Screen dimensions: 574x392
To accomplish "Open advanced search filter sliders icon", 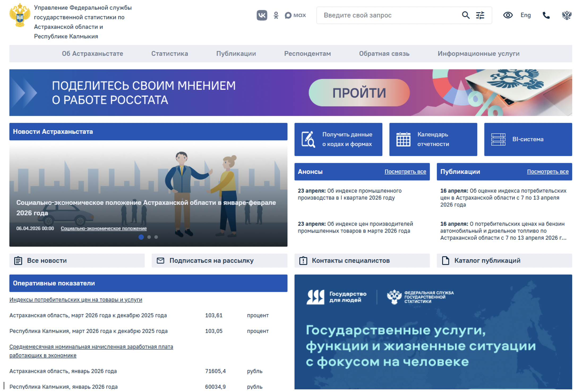I will pyautogui.click(x=480, y=15).
